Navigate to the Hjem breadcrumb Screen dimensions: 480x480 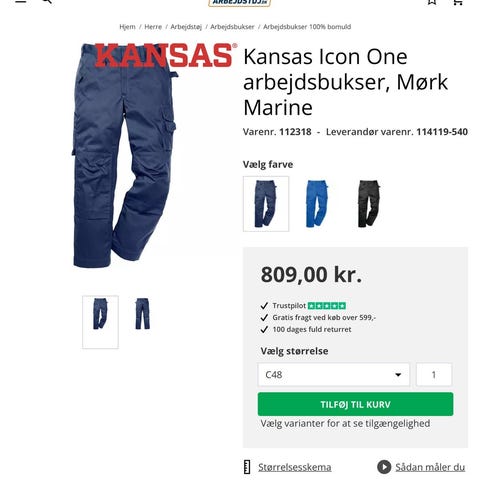[x=127, y=27]
